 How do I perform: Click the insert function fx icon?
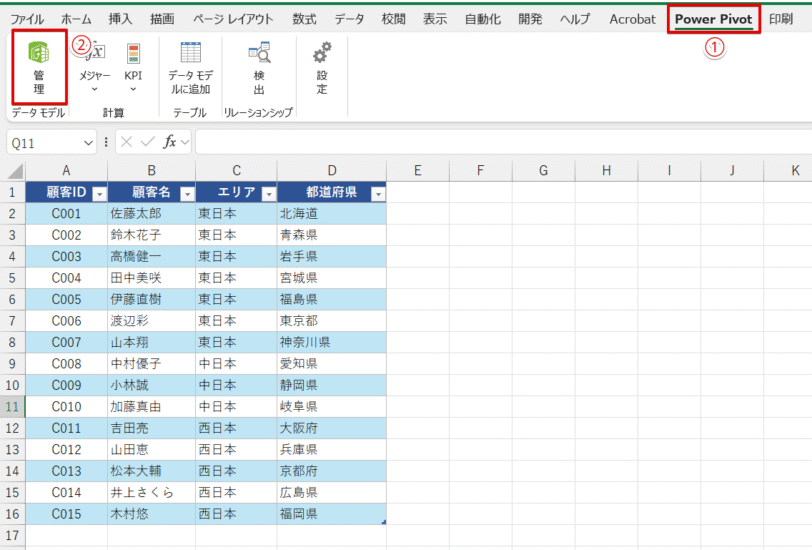[x=170, y=142]
